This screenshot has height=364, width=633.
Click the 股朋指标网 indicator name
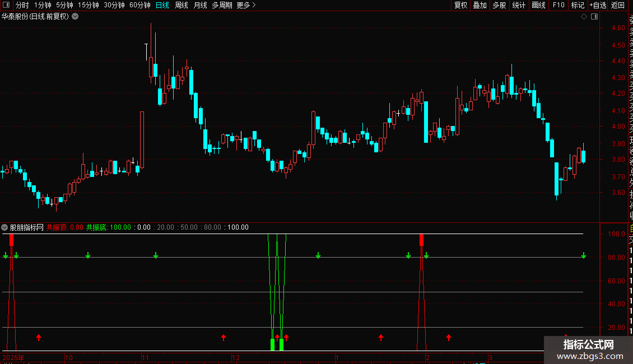point(27,227)
